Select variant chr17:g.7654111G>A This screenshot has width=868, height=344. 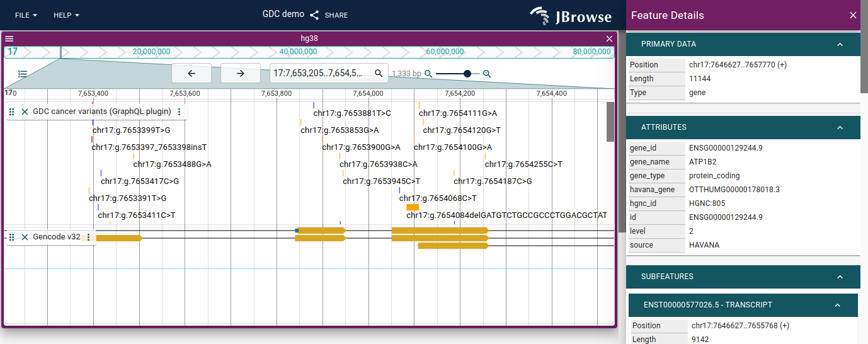(458, 113)
